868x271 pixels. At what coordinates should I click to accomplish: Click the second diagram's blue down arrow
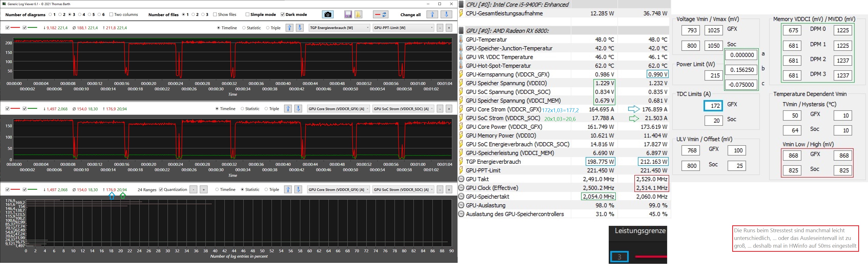click(x=298, y=109)
